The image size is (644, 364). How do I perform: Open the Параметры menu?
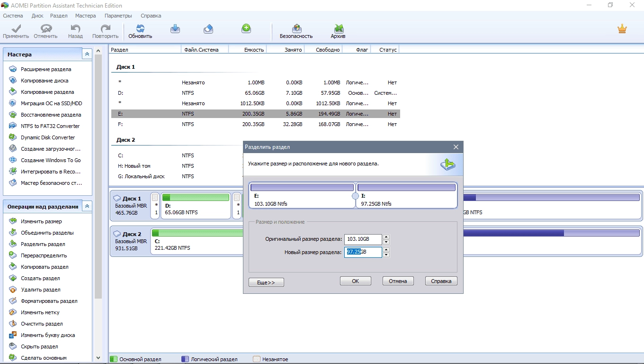pyautogui.click(x=118, y=16)
